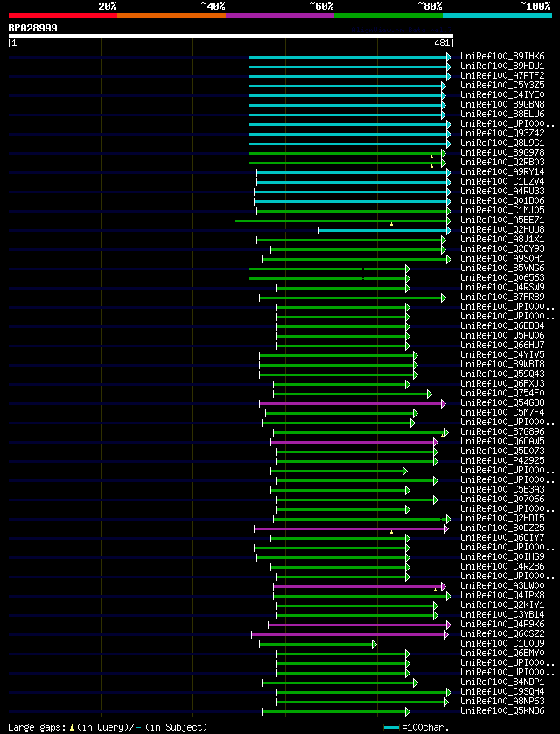Click UniRef100_Q2RB03 hit name
Screen dimensions: 560x734
point(502,163)
